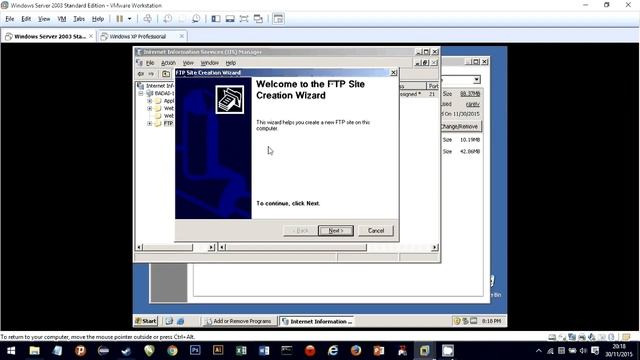The image size is (640, 360).
Task: Open Help menu in IIS Manager
Action: 231,63
